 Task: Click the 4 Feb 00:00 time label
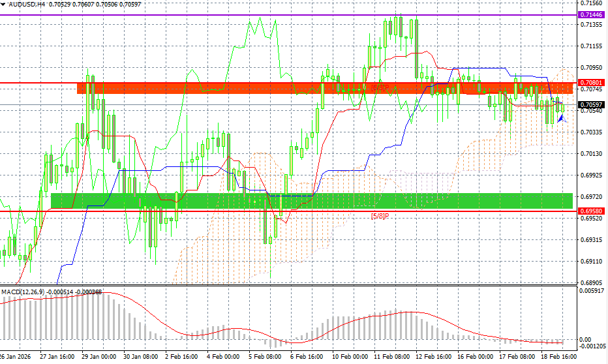coord(223,356)
